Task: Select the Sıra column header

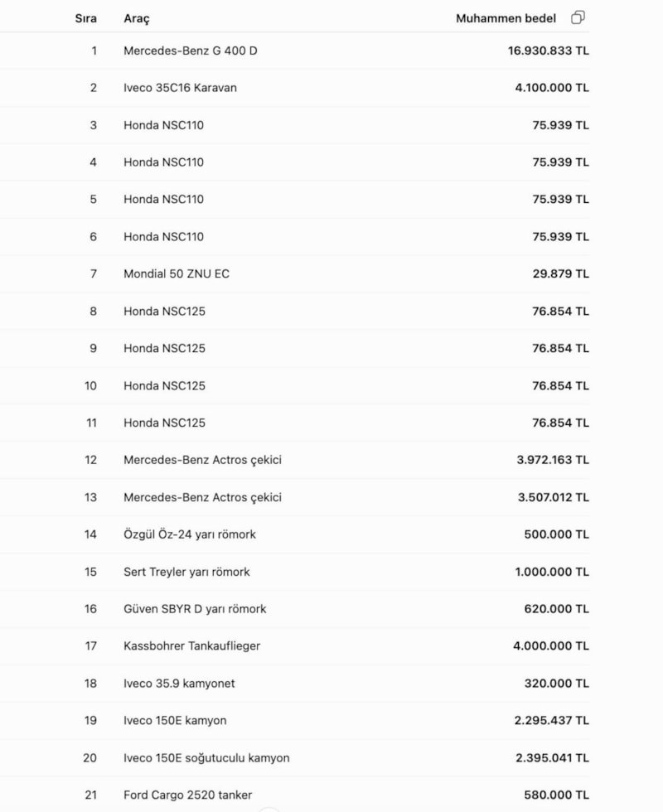Action: (86, 18)
